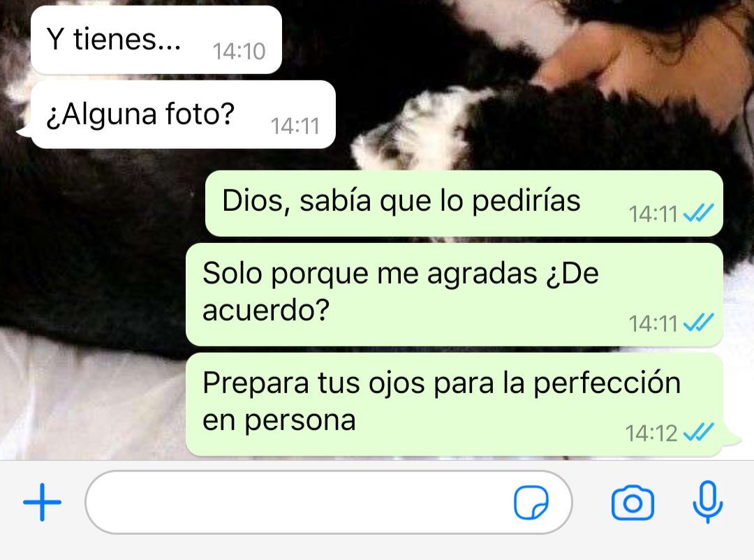Click the 14:11 time on 'Solo porque' bubble
The height and width of the screenshot is (560, 754).
(653, 324)
